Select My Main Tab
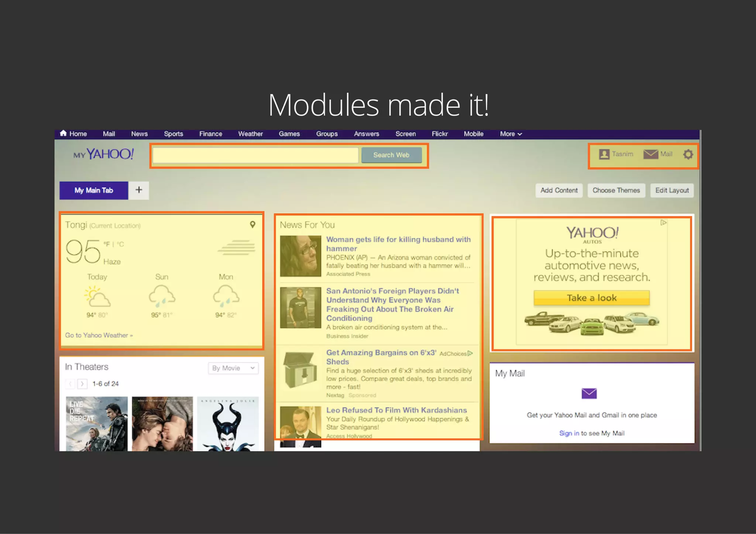 (x=94, y=190)
